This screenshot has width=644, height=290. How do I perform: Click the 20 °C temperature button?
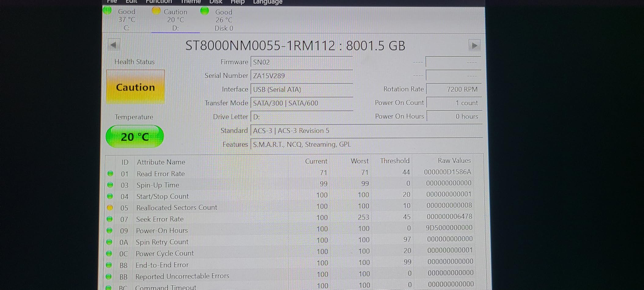(135, 137)
